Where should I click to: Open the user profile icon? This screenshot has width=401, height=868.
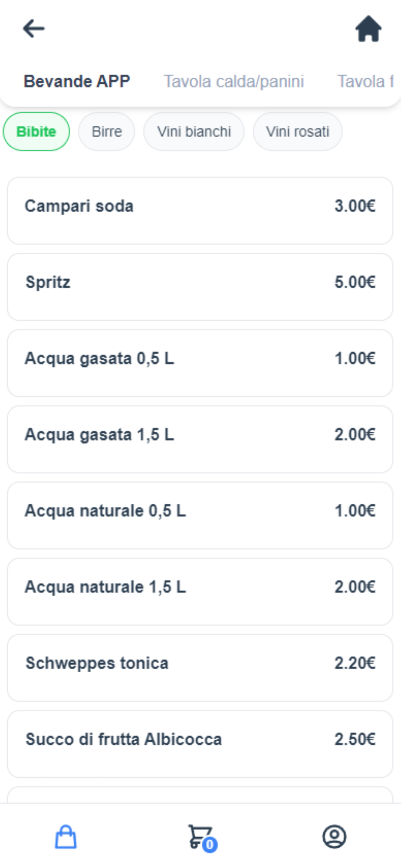click(x=334, y=837)
